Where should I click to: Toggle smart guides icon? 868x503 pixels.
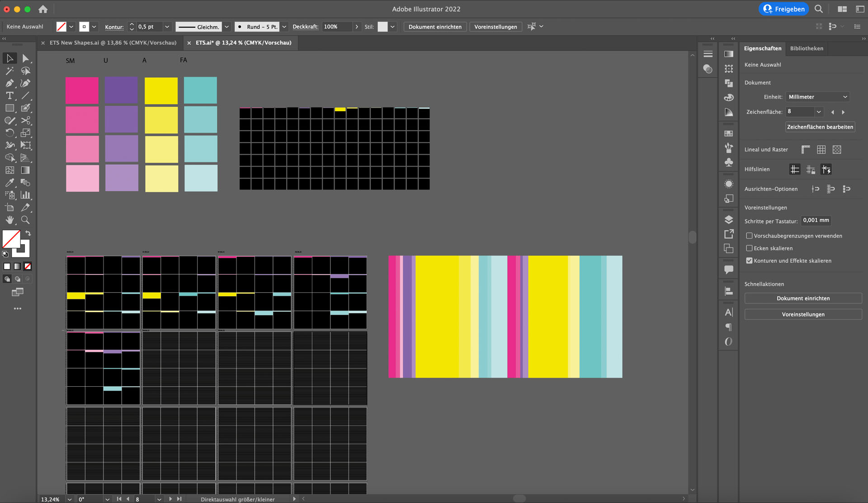[x=826, y=170]
